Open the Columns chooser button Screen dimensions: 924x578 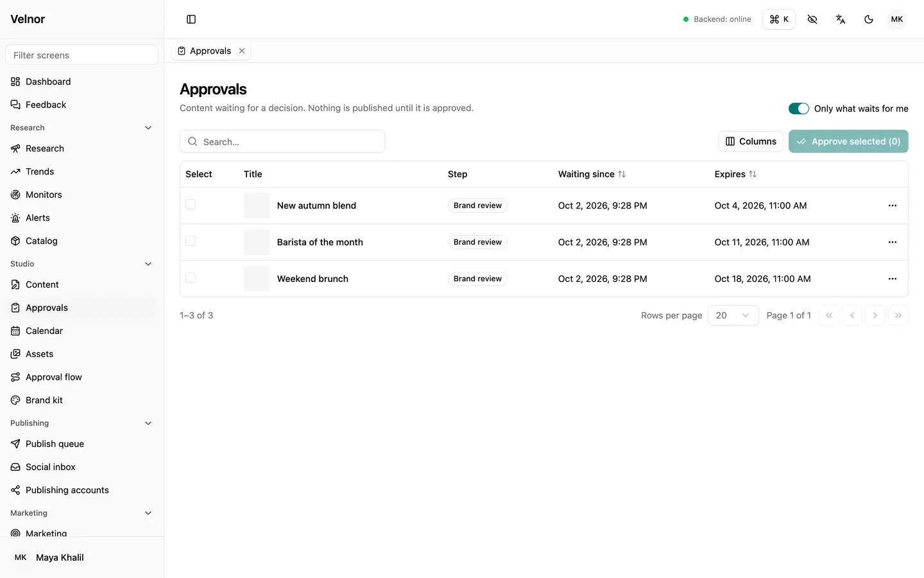click(x=751, y=141)
